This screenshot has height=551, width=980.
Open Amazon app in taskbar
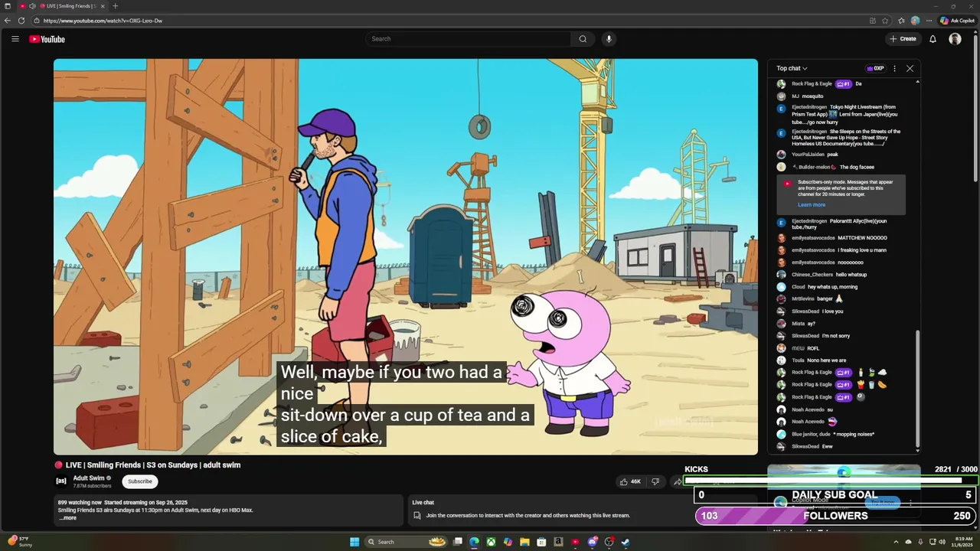558,542
